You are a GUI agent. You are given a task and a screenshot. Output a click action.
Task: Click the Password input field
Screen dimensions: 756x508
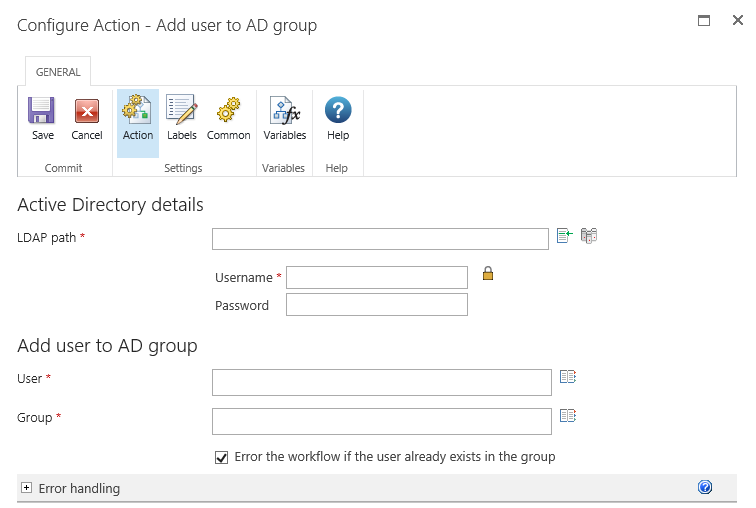[376, 305]
